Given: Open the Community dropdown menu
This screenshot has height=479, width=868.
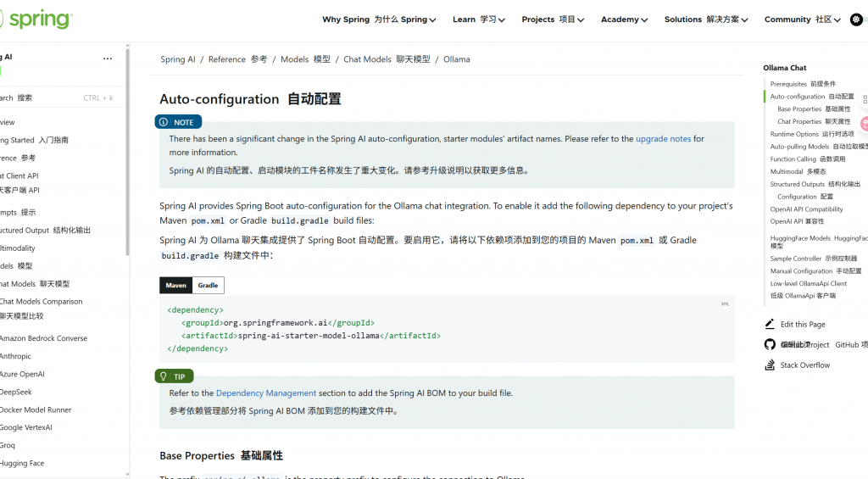Looking at the screenshot, I should tap(802, 19).
